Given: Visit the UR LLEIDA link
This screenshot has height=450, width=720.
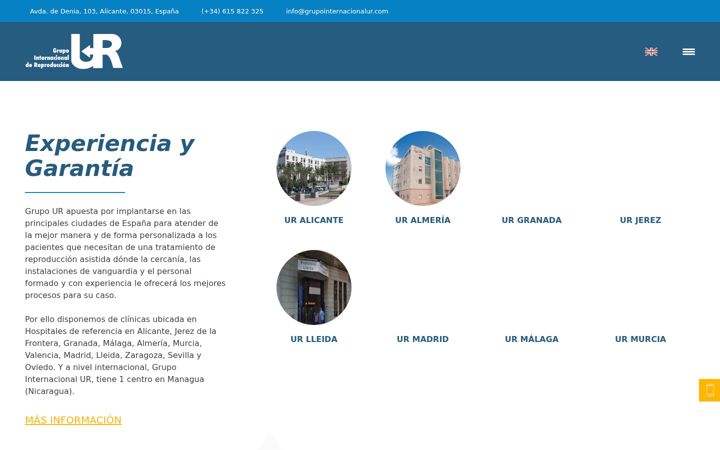Looking at the screenshot, I should [x=314, y=339].
